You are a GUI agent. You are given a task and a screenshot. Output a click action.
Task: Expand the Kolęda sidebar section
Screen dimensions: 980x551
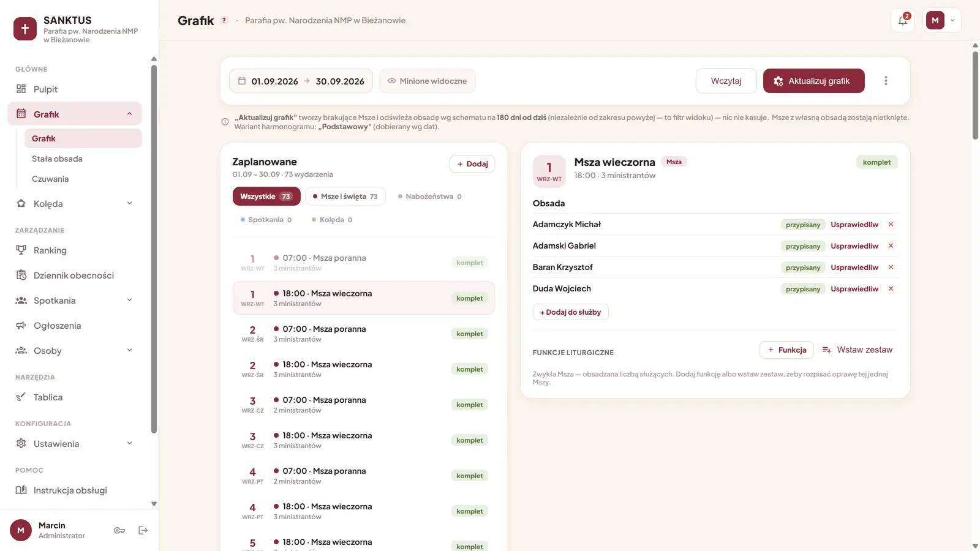129,203
